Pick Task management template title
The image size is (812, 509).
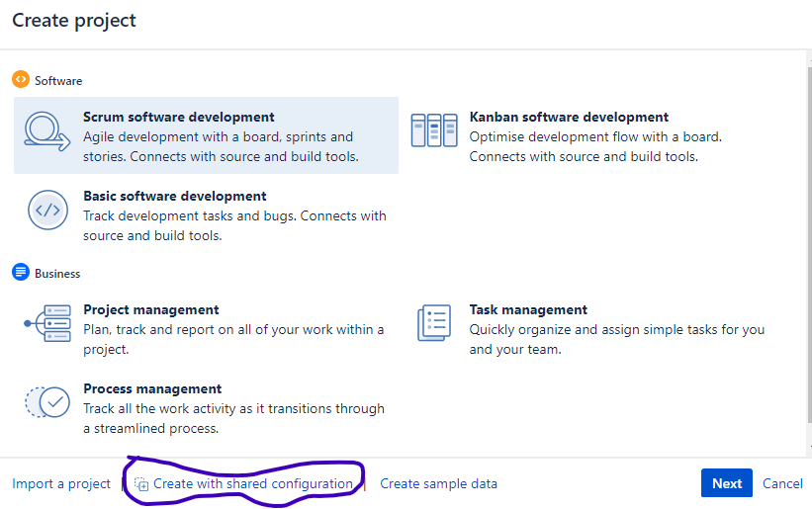(x=528, y=309)
